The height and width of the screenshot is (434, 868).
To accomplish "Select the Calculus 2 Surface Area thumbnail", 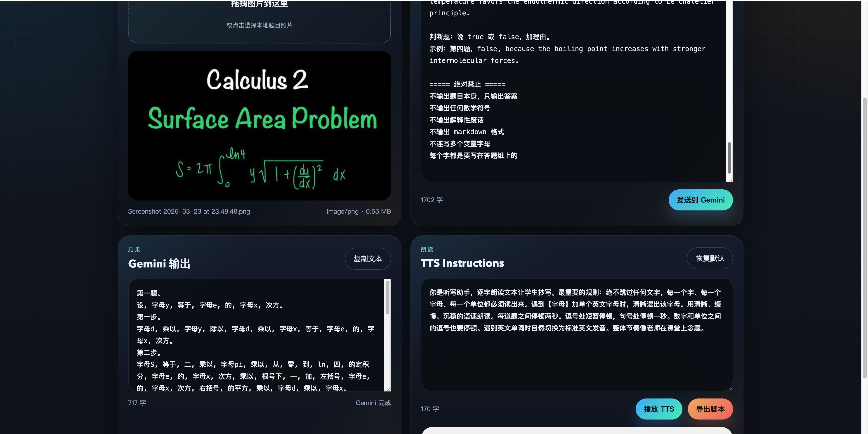I will 259,125.
